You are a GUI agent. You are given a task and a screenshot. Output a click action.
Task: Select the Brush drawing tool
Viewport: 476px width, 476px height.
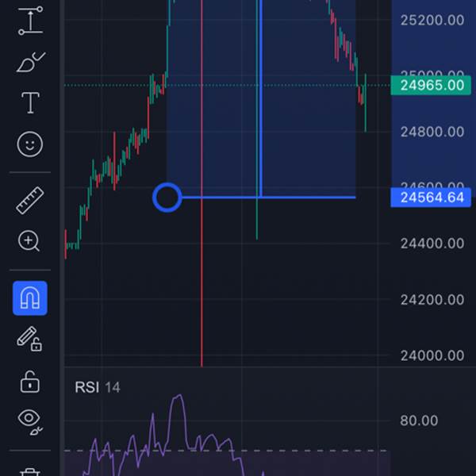tap(30, 62)
